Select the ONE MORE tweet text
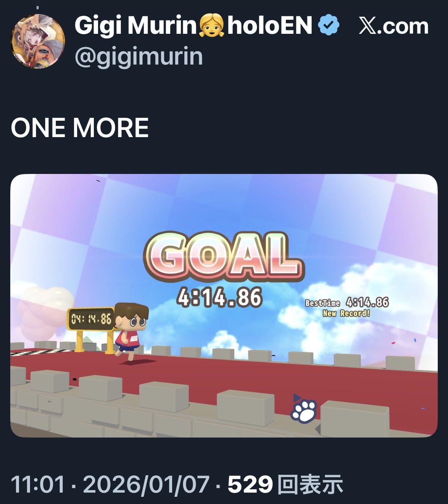Screen dimensions: 448x504 [80, 128]
